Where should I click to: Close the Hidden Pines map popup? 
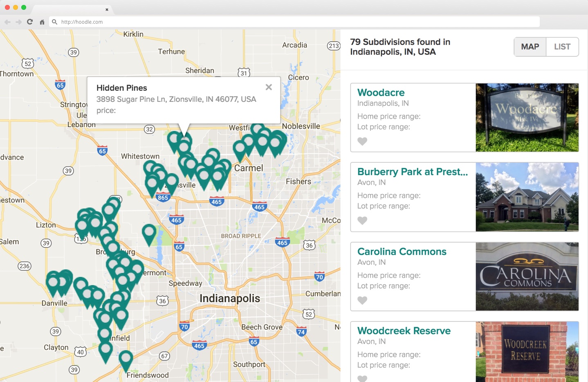click(269, 87)
